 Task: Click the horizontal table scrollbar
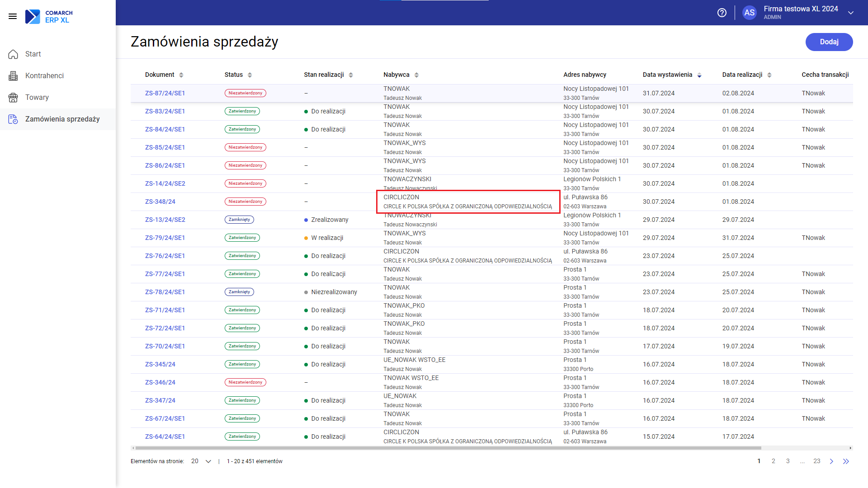448,448
